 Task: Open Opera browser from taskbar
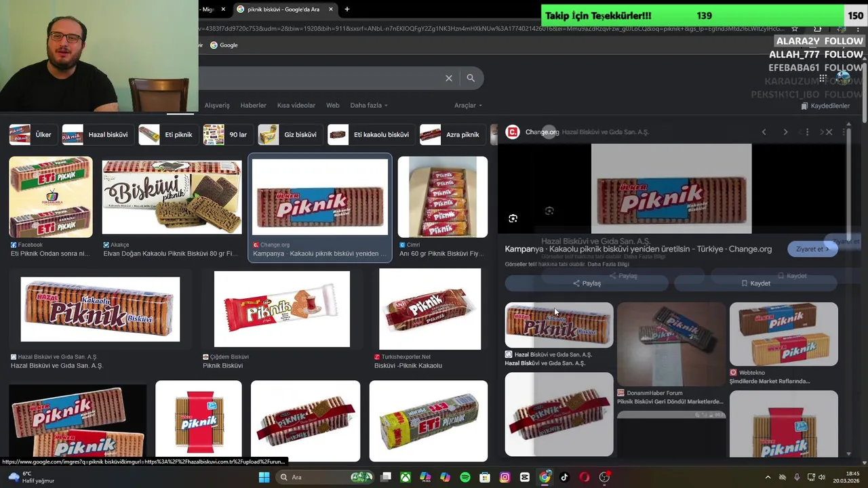[584, 477]
